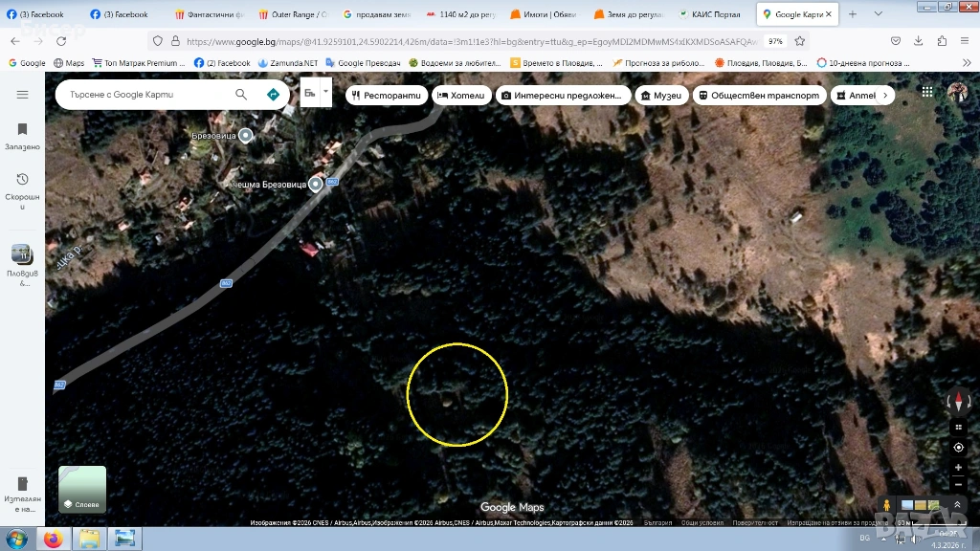The width and height of the screenshot is (980, 551).
Task: Click in the Google Maps search field
Action: 144,95
